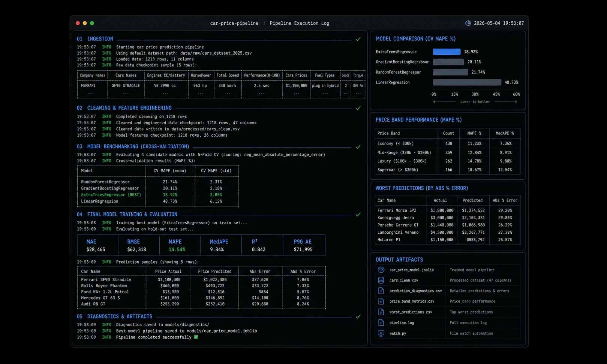
Task: Click the file icon beside worst_predictions.csv
Action: [381, 312]
